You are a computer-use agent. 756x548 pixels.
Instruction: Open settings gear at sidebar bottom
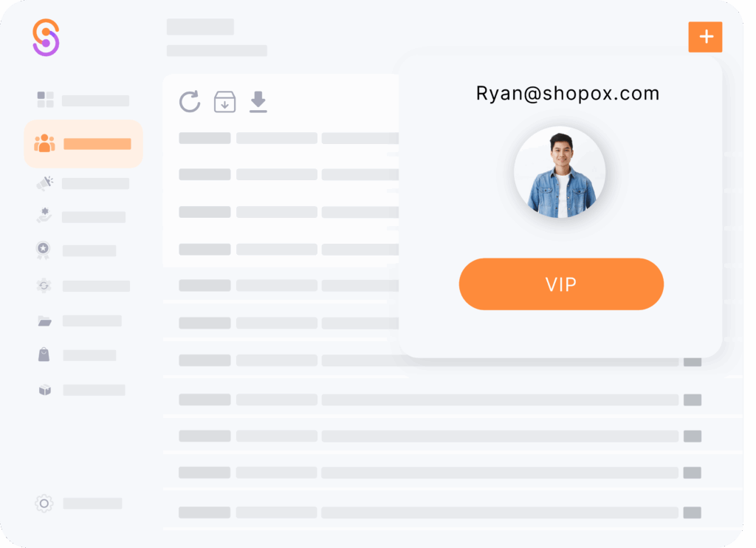(x=44, y=503)
